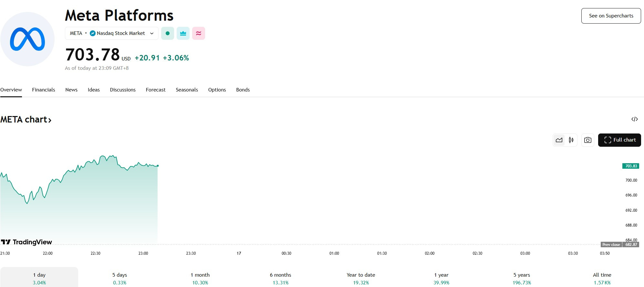Select the Year to date range
This screenshot has height=287, width=644.
[361, 278]
